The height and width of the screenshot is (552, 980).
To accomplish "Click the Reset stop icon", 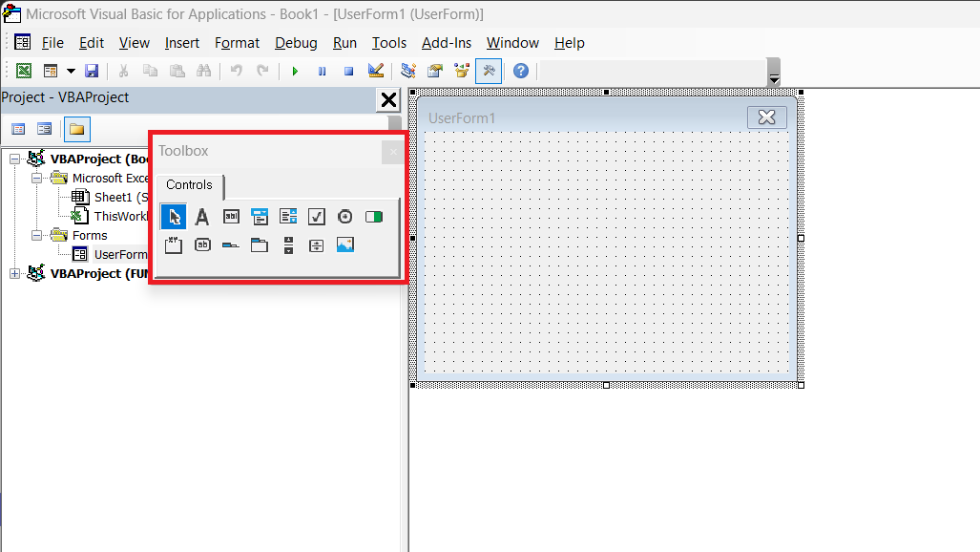I will [x=348, y=72].
